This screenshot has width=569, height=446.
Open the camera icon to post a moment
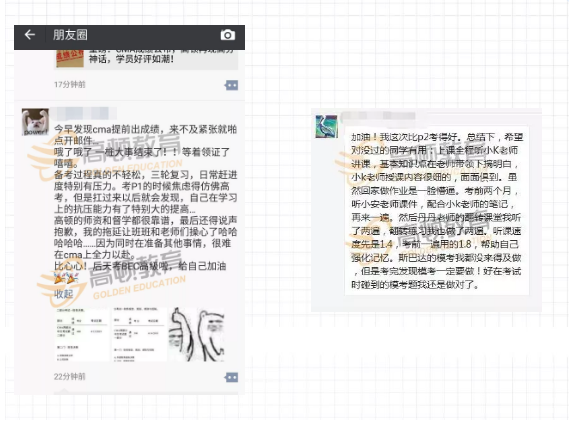click(228, 35)
